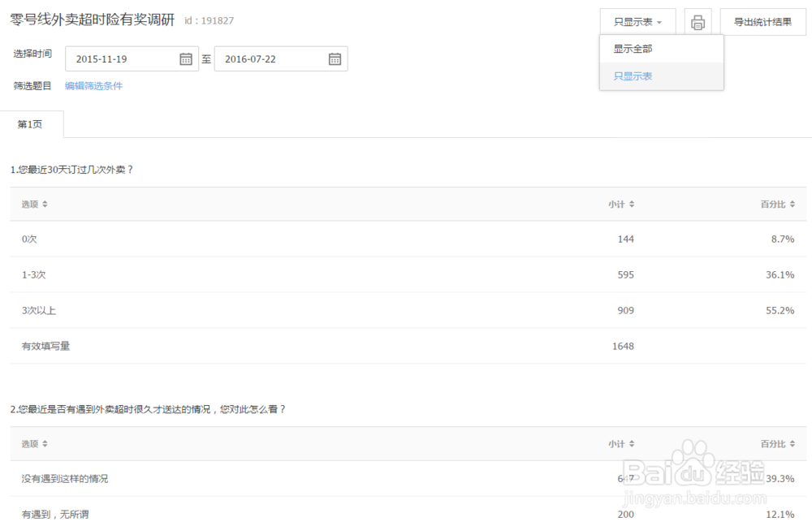Screen dimensions: 812x526
Task: Click the 没有遇到这样的情况 option row
Action: [408, 479]
